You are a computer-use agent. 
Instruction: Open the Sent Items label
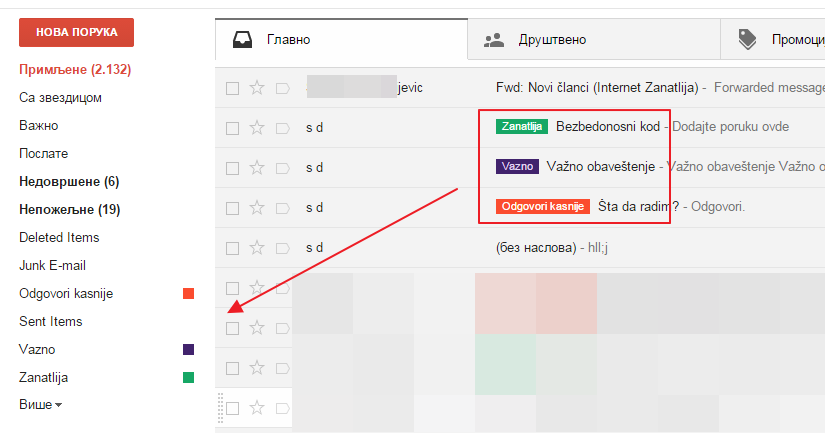pyautogui.click(x=51, y=321)
